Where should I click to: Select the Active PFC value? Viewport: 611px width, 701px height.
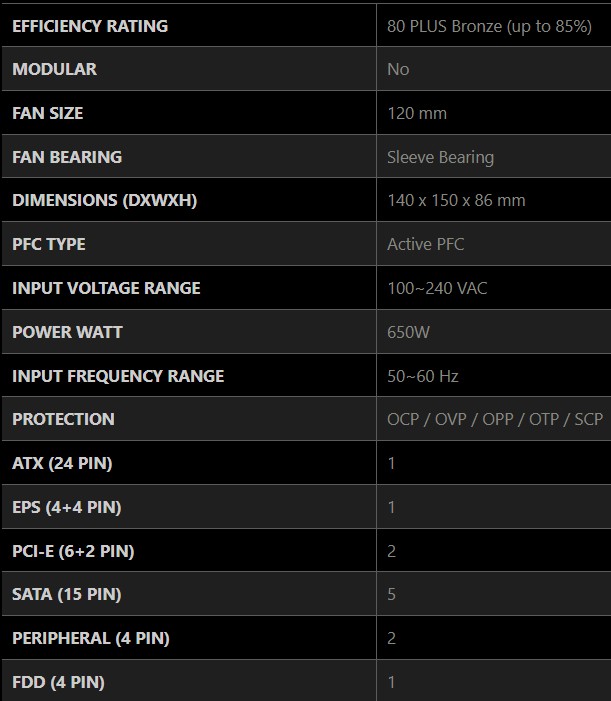click(426, 244)
